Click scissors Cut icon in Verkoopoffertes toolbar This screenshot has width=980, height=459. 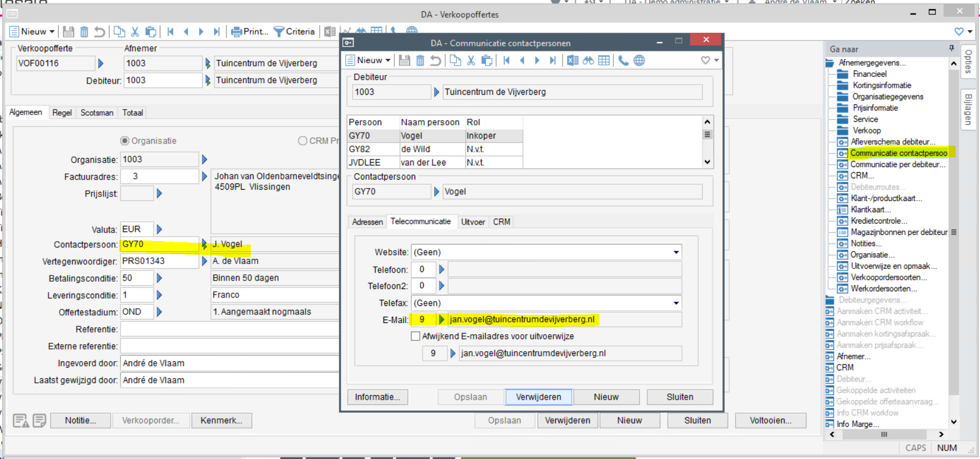135,32
